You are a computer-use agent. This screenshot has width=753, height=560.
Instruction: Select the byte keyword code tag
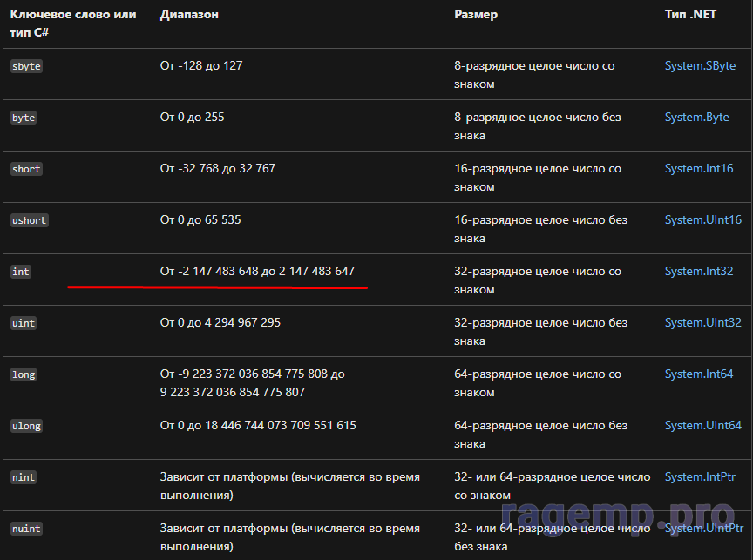point(24,118)
